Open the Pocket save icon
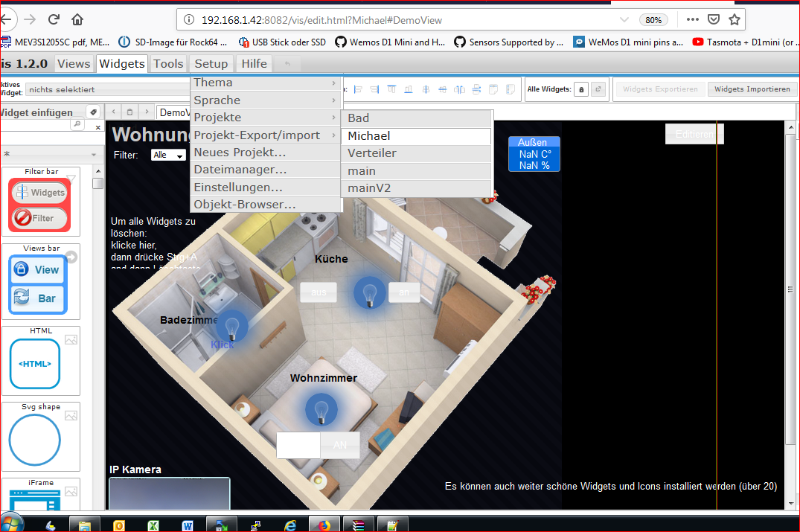Viewport: 800px width, 532px height. tap(714, 19)
